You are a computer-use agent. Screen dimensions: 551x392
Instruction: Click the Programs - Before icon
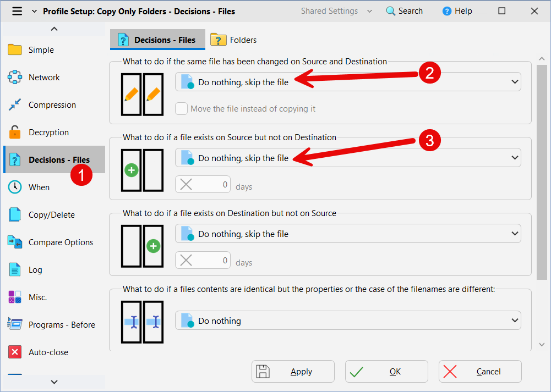pos(15,324)
